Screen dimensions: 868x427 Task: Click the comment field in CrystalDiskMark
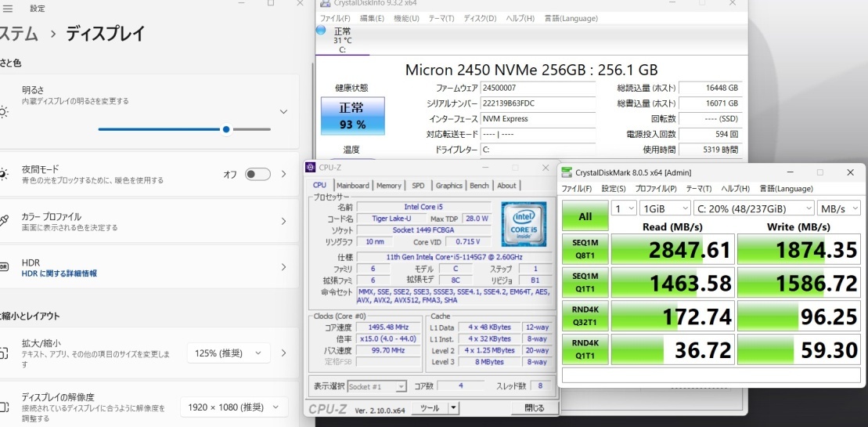pyautogui.click(x=711, y=375)
